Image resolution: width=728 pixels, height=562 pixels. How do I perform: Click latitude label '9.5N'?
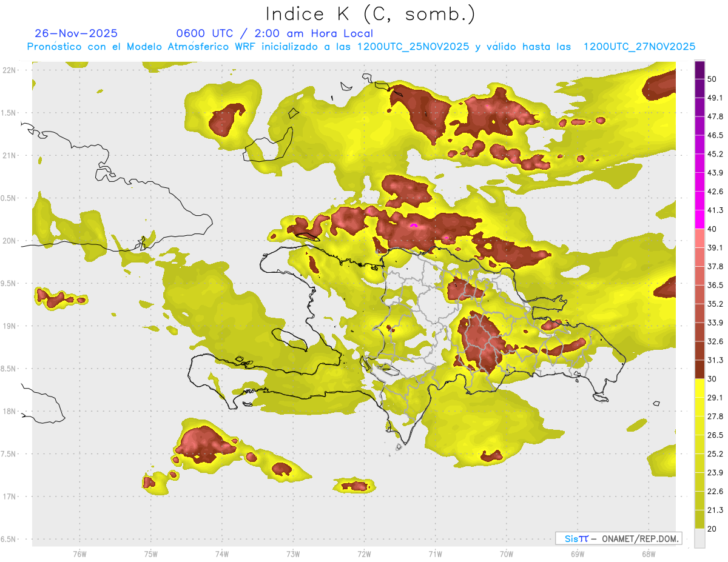[9, 283]
